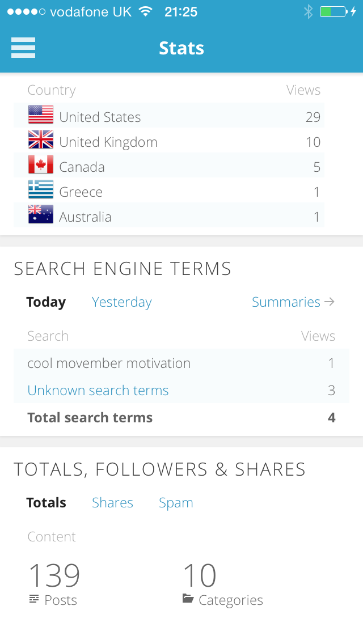Switch search terms to Yesterday
Screen dimensions: 363x644
(x=121, y=302)
